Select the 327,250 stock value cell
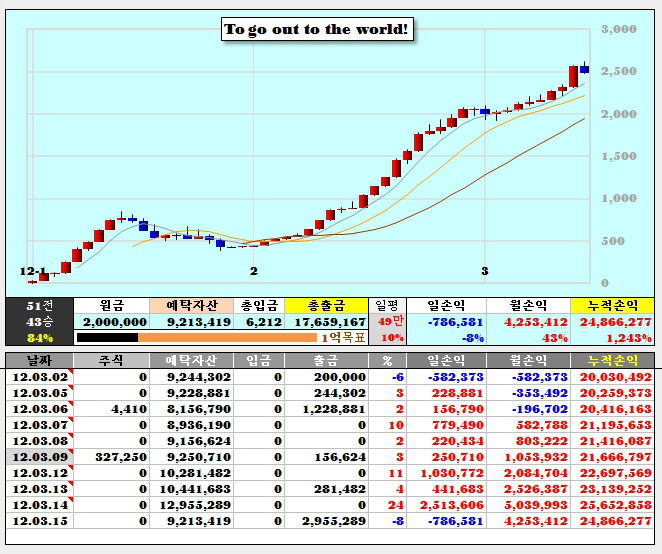 coord(111,456)
